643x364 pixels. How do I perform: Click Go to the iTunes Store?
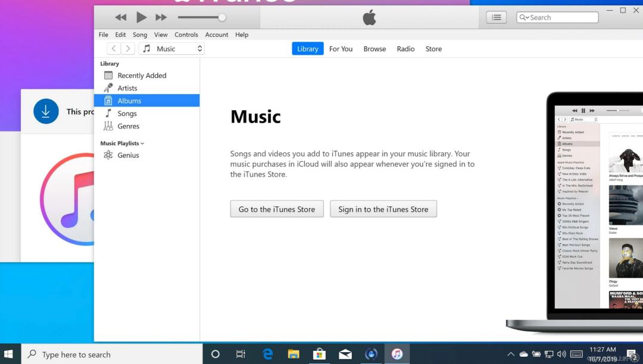[276, 209]
